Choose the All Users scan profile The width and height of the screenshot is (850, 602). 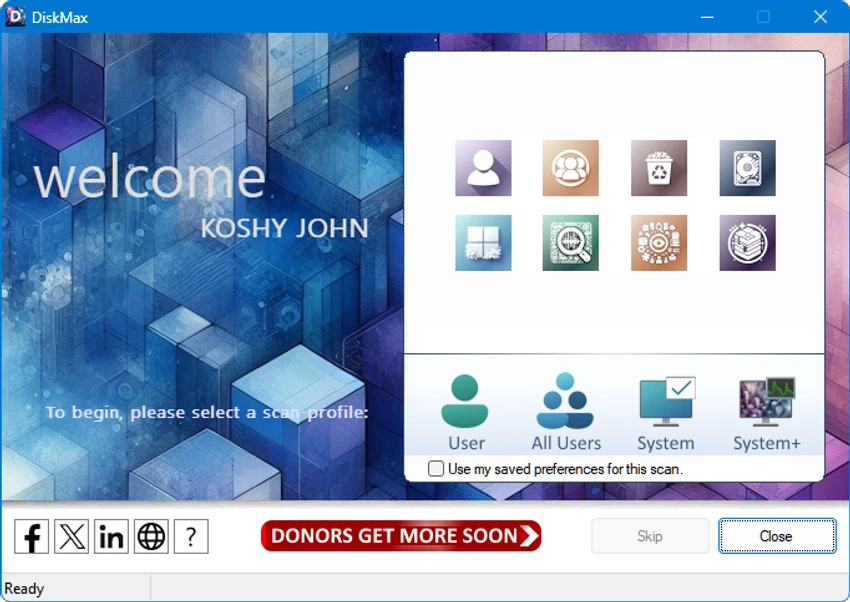click(565, 412)
